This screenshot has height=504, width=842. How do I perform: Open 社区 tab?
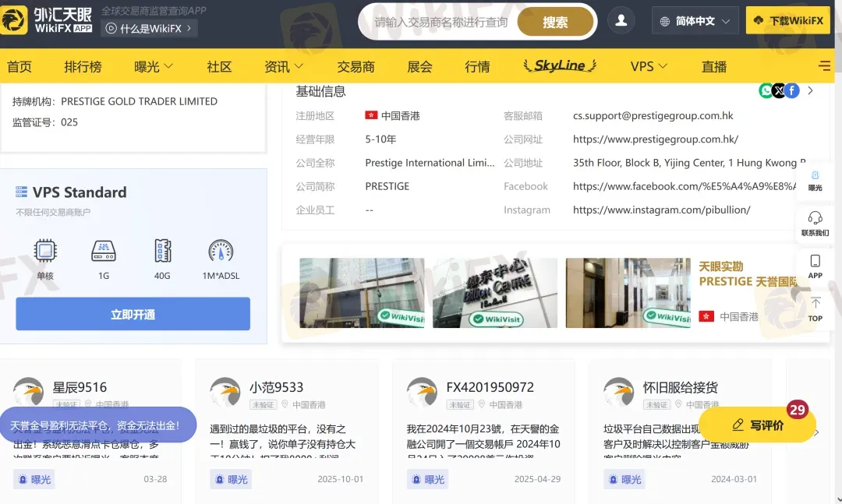(219, 66)
